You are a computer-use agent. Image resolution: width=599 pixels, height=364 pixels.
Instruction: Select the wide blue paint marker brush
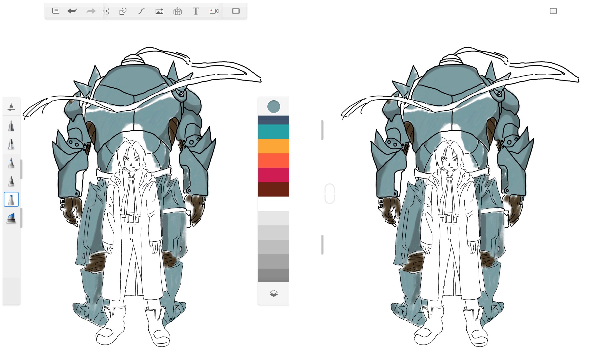click(11, 218)
